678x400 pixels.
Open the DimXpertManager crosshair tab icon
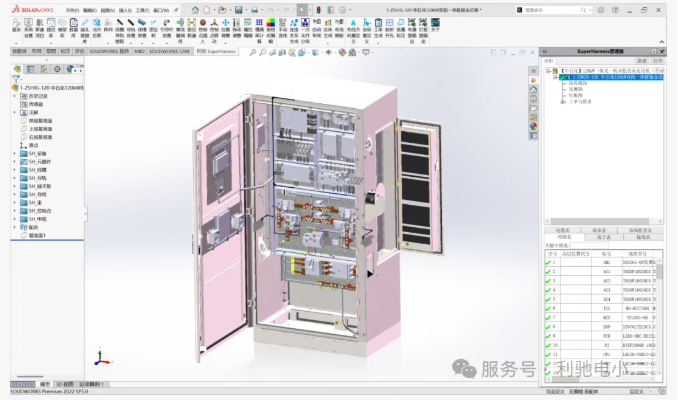[x=57, y=69]
